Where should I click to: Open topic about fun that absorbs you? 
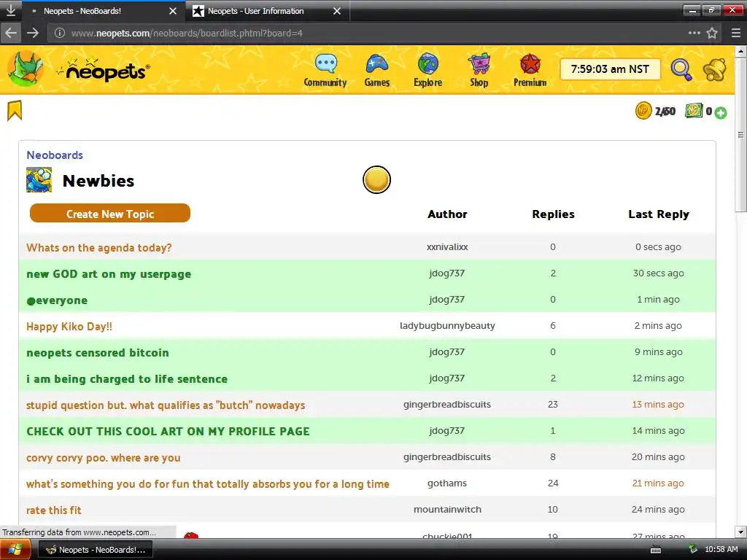pos(208,484)
